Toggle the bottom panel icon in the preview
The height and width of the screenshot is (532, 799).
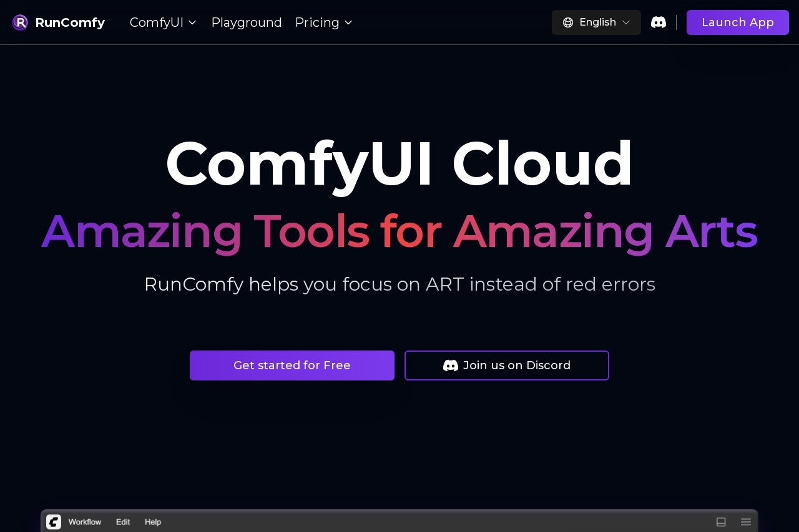click(x=721, y=522)
